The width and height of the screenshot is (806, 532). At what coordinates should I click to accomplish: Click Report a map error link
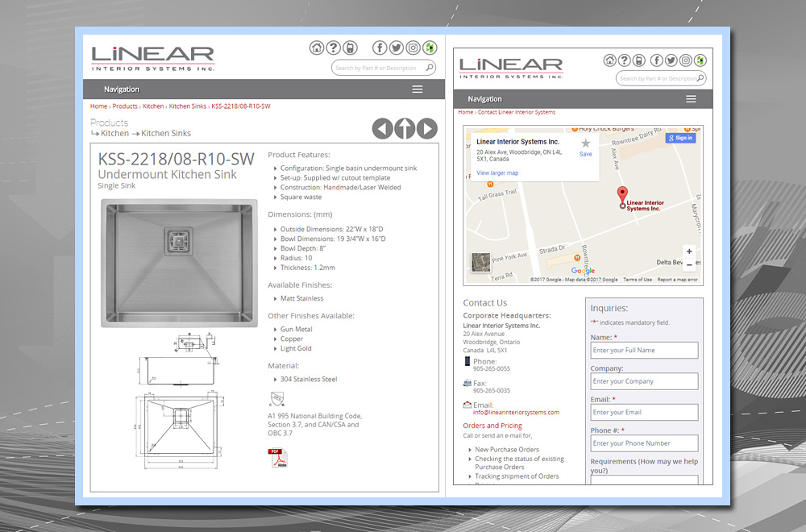pos(678,280)
